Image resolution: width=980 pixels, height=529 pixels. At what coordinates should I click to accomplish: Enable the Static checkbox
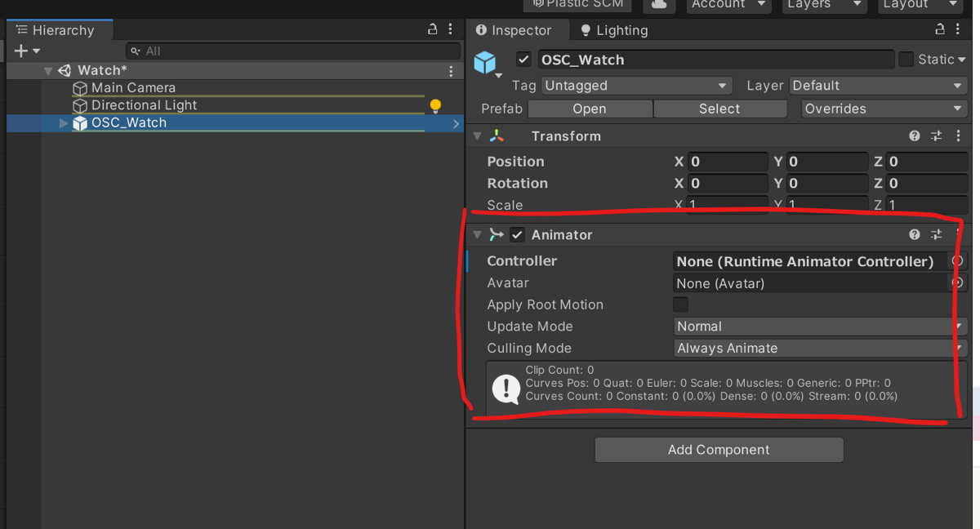tap(906, 60)
